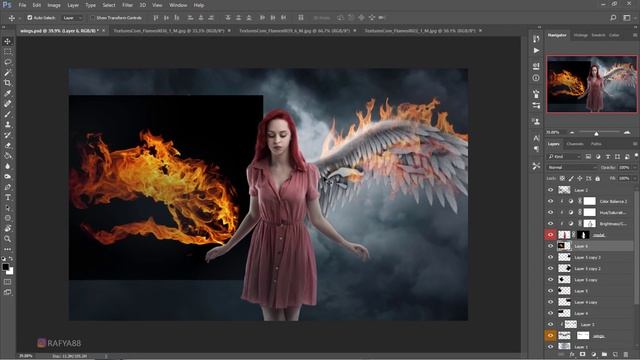The height and width of the screenshot is (360, 640).
Task: Toggle visibility of the wings layer
Action: tap(550, 336)
